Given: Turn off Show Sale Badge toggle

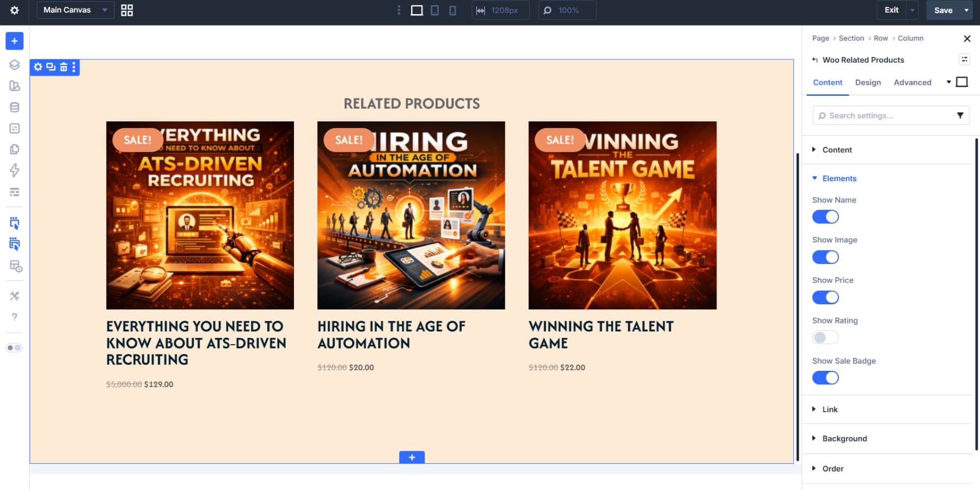Looking at the screenshot, I should (x=825, y=378).
